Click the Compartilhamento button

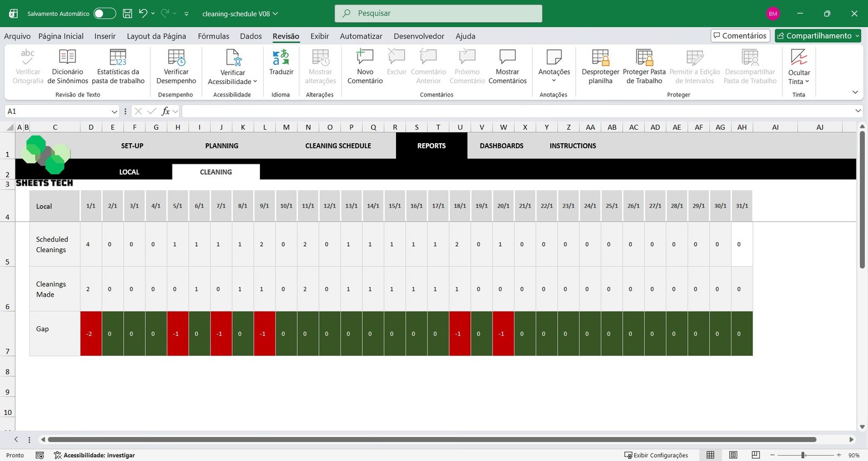point(818,36)
